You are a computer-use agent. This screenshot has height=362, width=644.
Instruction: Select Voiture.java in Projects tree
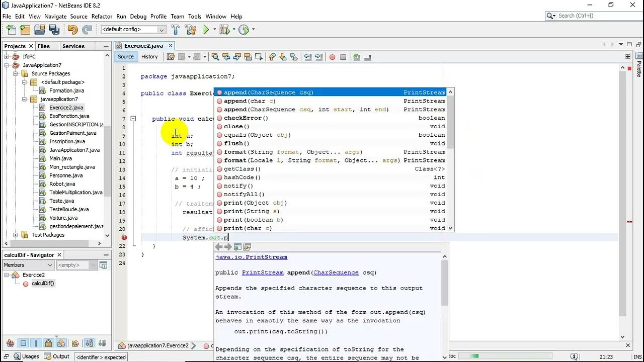(63, 218)
